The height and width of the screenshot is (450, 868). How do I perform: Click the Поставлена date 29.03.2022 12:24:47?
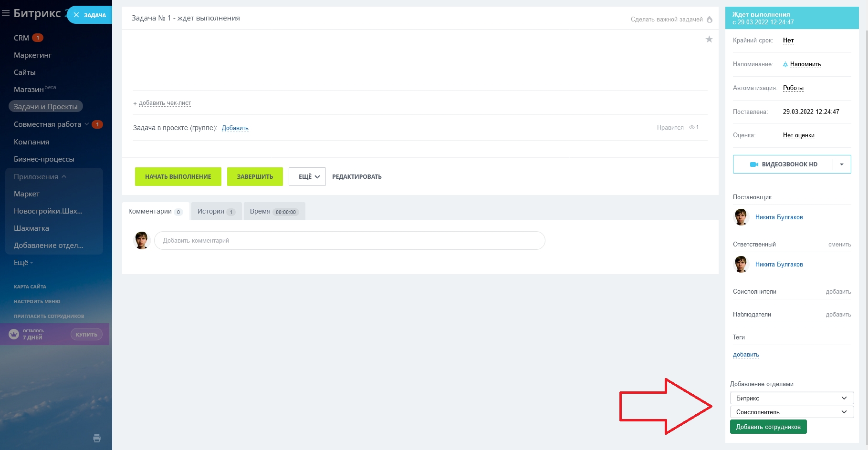(x=811, y=112)
